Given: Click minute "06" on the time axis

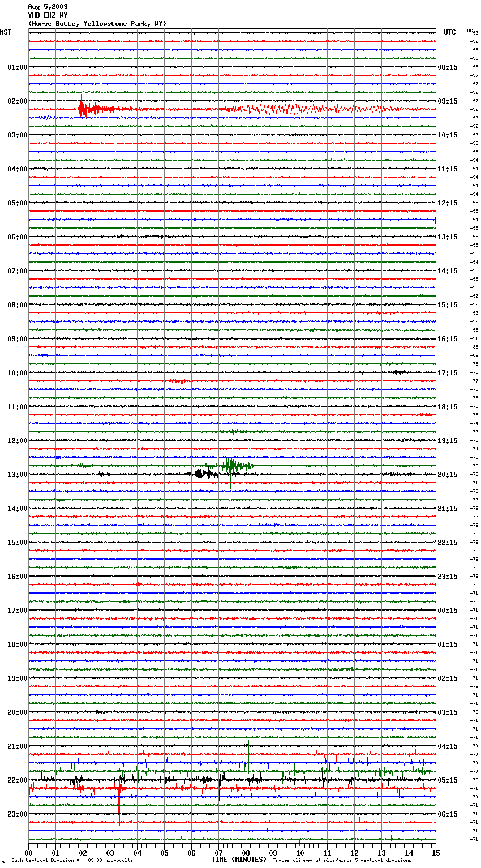Looking at the screenshot, I should coord(192,853).
